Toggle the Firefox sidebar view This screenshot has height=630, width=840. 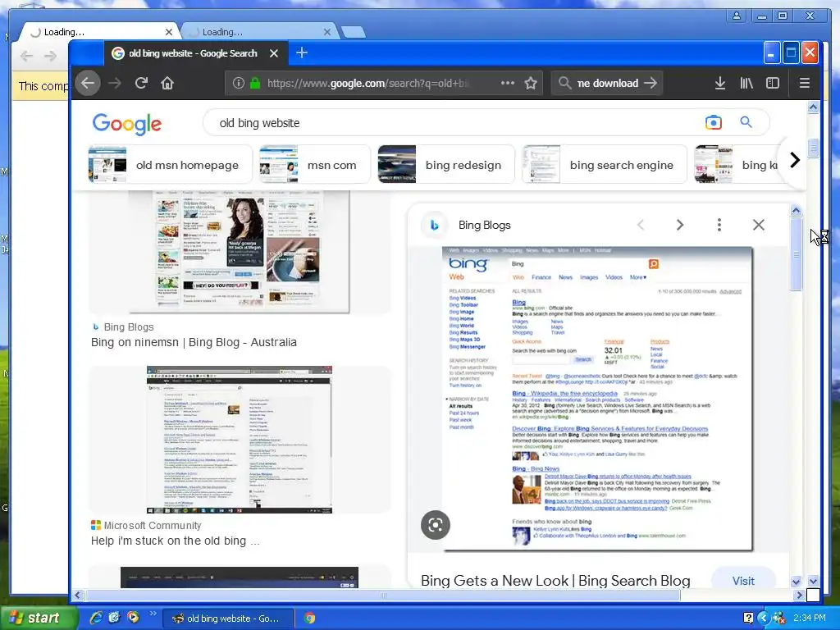(x=773, y=83)
